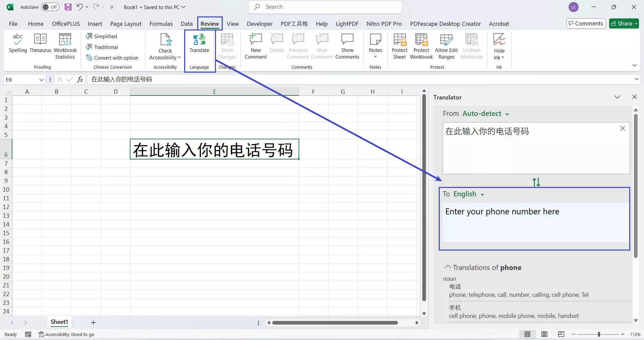This screenshot has height=340, width=644.
Task: Click the Share button
Action: (624, 23)
